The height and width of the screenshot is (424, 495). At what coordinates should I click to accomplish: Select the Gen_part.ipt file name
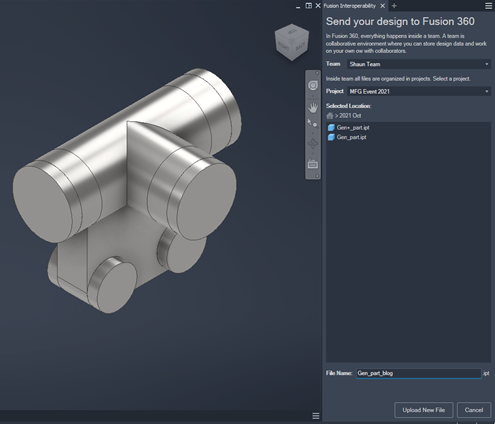(x=351, y=137)
